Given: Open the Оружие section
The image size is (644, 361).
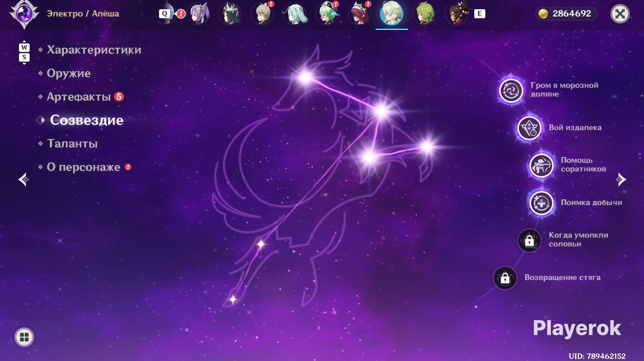Looking at the screenshot, I should click(69, 73).
